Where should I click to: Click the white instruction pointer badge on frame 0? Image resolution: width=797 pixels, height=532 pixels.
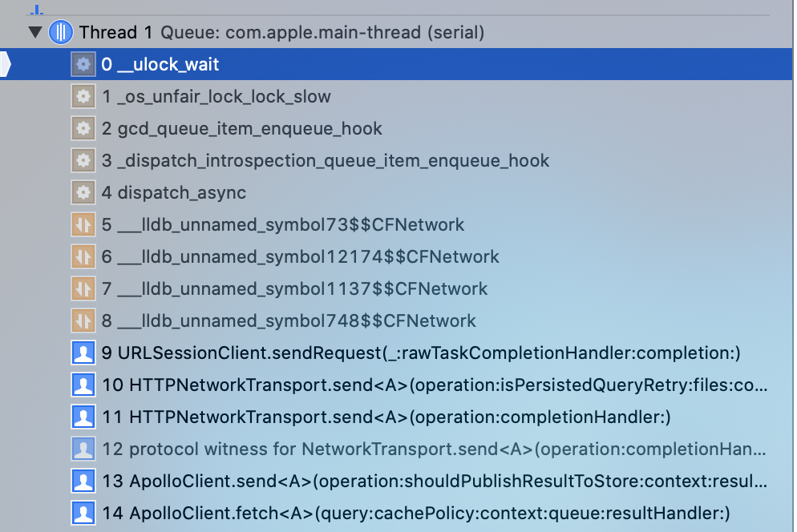(x=5, y=62)
